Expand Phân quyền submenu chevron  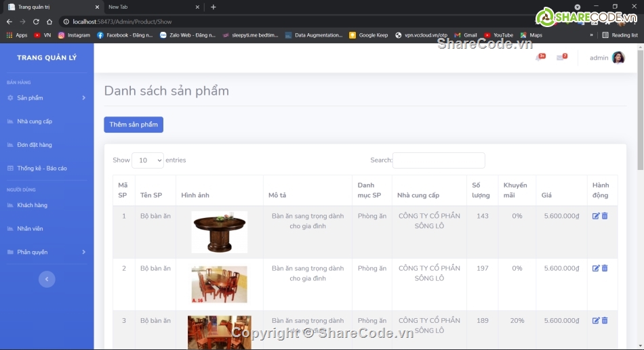point(84,252)
